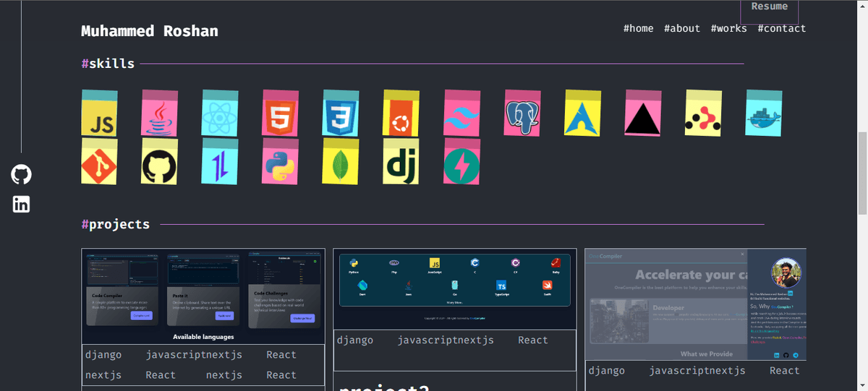Open the #contact nav link
This screenshot has height=391, width=868.
click(x=781, y=28)
